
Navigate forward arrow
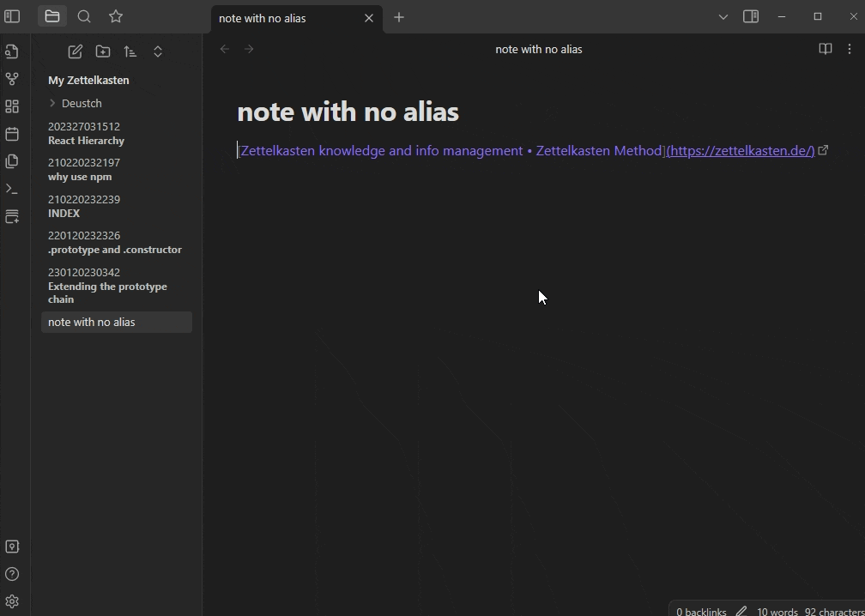249,49
